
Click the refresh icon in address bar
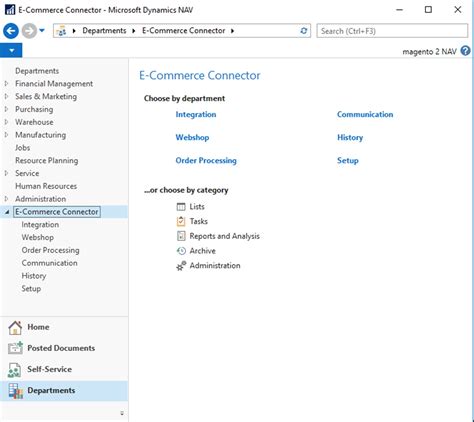pyautogui.click(x=303, y=31)
